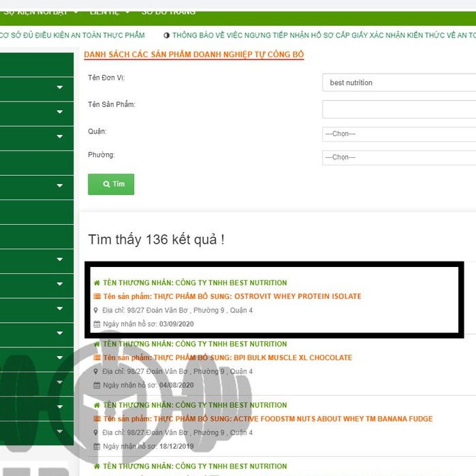This screenshot has height=476, width=476.
Task: Click merchant name above NUTS ABOUT WHEY product
Action: click(195, 405)
